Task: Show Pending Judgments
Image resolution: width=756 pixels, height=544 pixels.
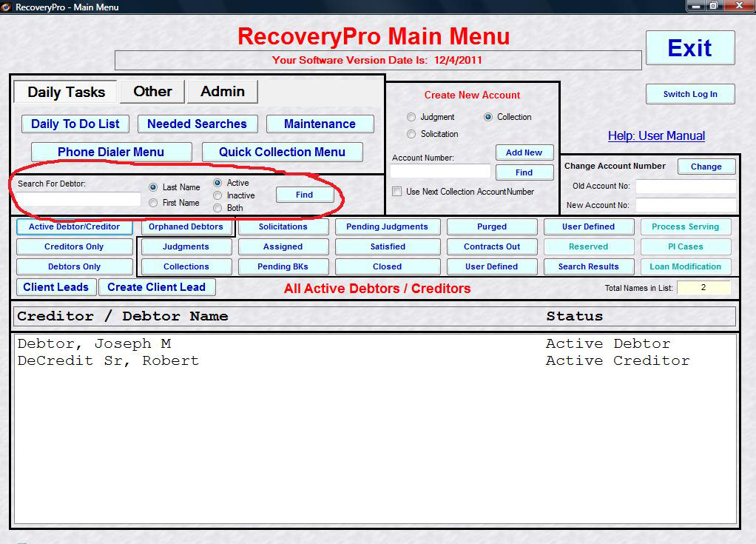Action: [x=387, y=226]
